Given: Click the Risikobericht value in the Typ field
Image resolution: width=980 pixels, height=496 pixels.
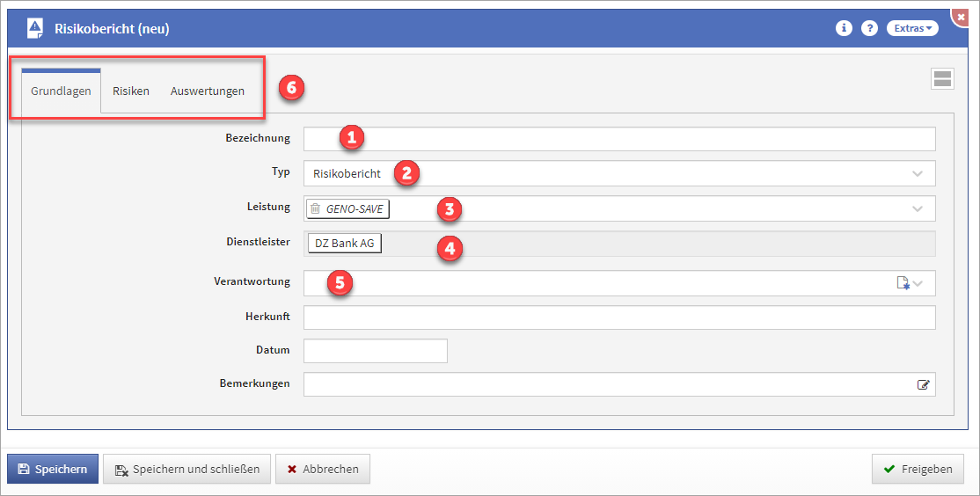Looking at the screenshot, I should [x=347, y=173].
